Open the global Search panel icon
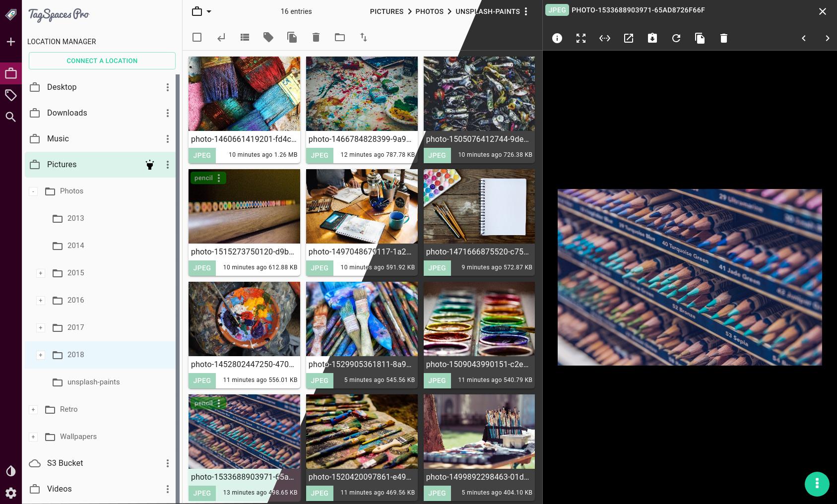This screenshot has width=837, height=504. pos(10,117)
